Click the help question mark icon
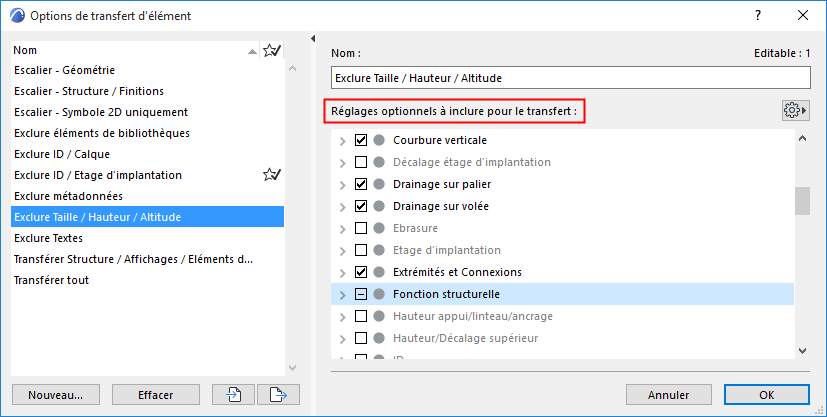Viewport: 827px width, 417px height. click(758, 16)
